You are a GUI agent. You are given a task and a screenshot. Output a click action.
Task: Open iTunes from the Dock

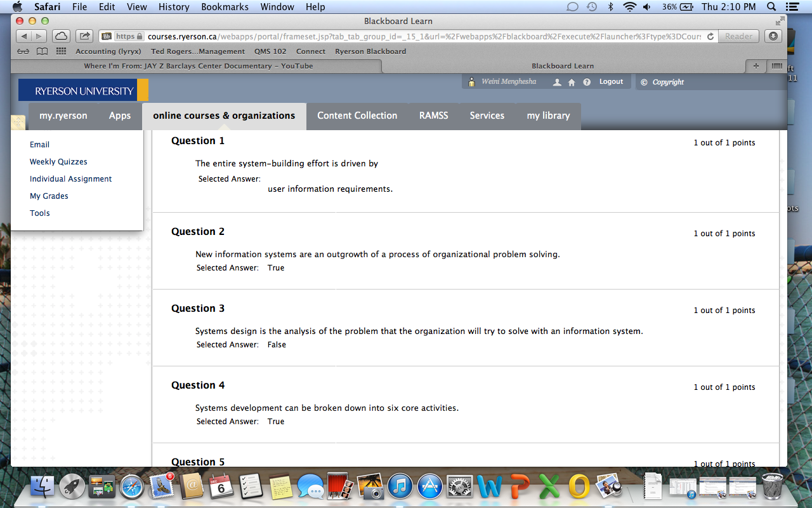point(400,487)
